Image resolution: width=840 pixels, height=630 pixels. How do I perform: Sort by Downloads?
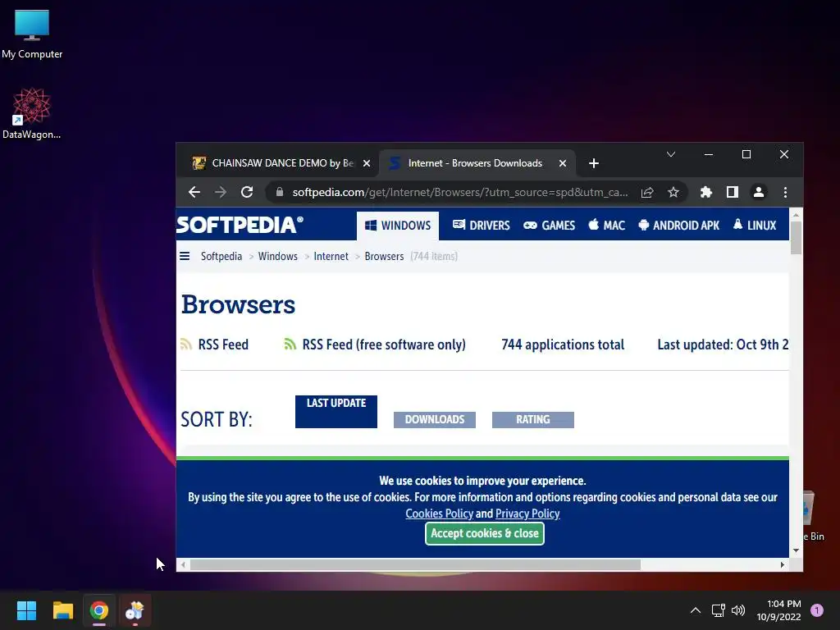tap(435, 419)
